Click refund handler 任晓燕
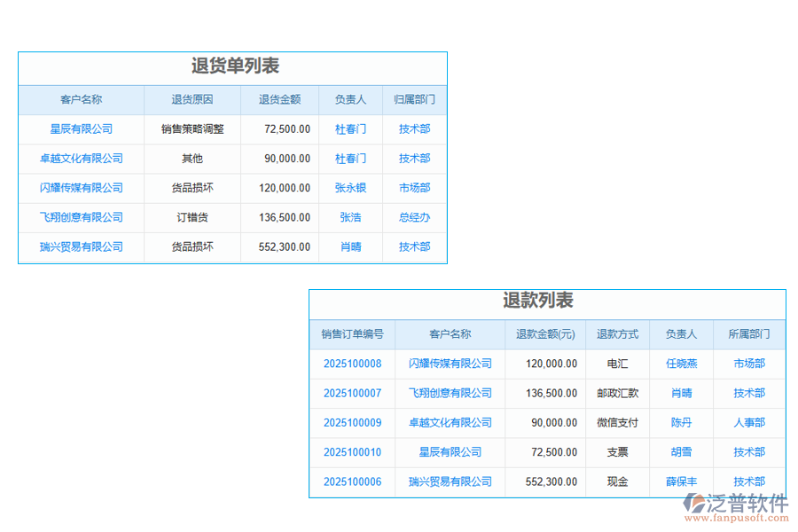Viewport: 798px width, 532px height. point(682,364)
